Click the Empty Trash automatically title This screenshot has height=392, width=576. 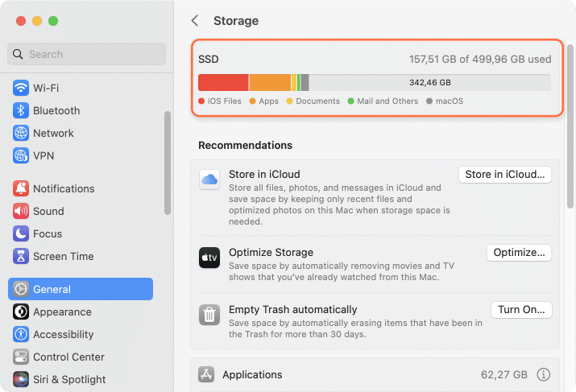292,310
